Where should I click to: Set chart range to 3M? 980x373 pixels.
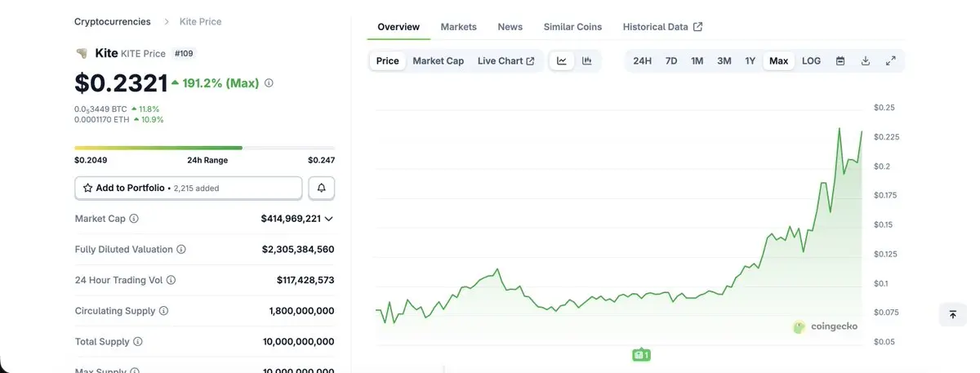click(724, 60)
